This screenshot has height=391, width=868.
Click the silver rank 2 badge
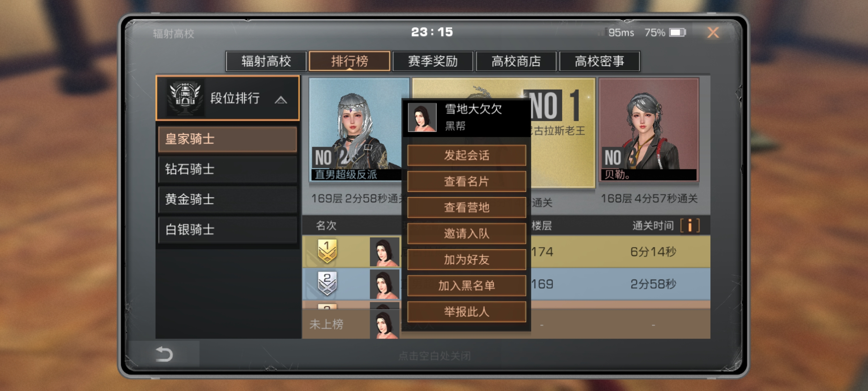click(327, 283)
